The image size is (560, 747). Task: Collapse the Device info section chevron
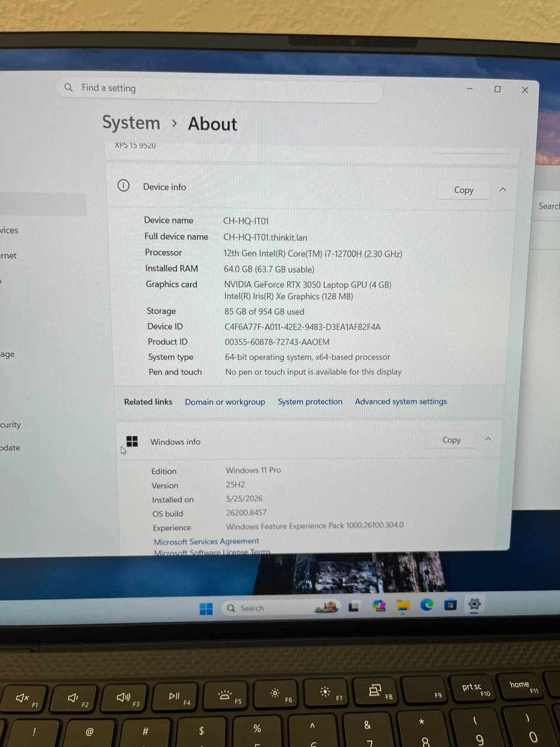click(503, 190)
